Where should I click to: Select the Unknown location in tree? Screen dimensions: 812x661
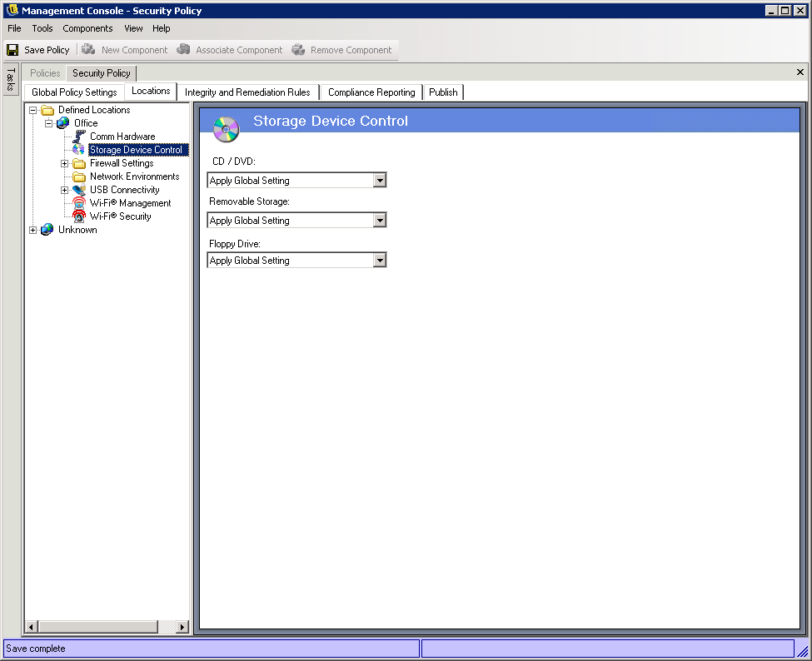pos(77,230)
